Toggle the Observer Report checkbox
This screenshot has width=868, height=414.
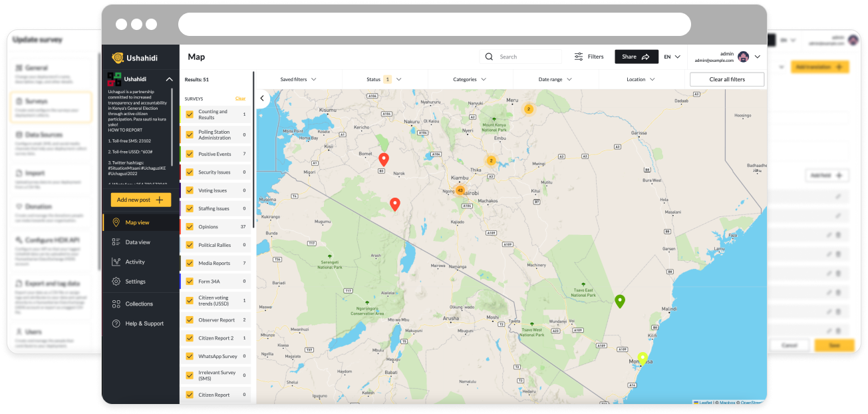[190, 320]
